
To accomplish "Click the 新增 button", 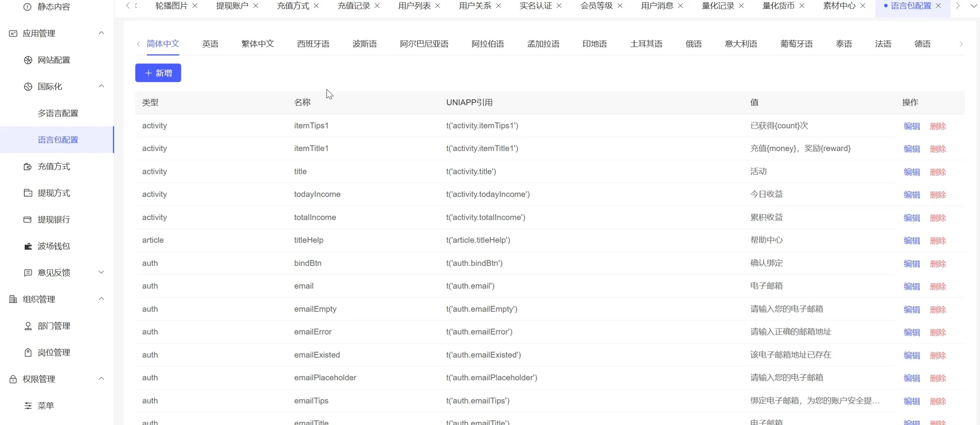I will (x=158, y=73).
